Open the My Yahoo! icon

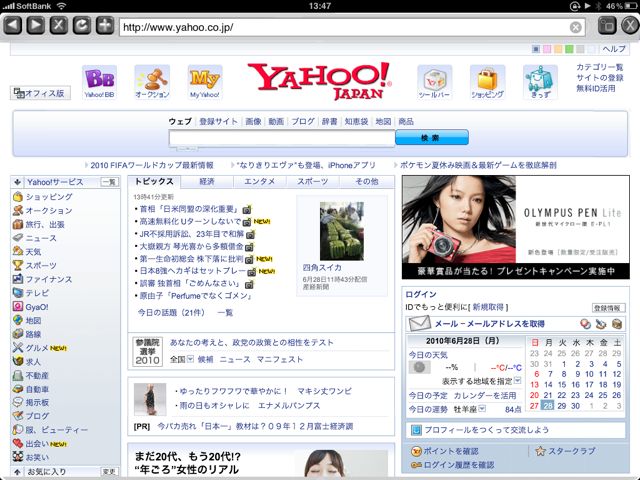[205, 82]
